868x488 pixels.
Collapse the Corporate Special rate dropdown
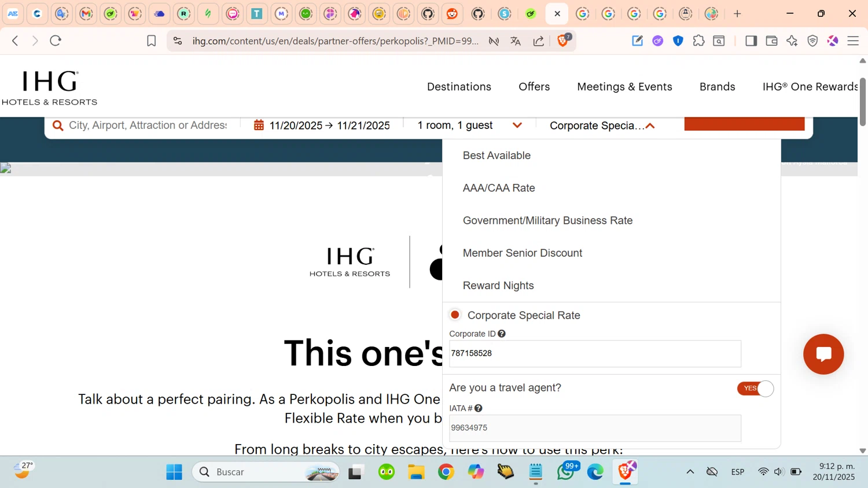(602, 125)
